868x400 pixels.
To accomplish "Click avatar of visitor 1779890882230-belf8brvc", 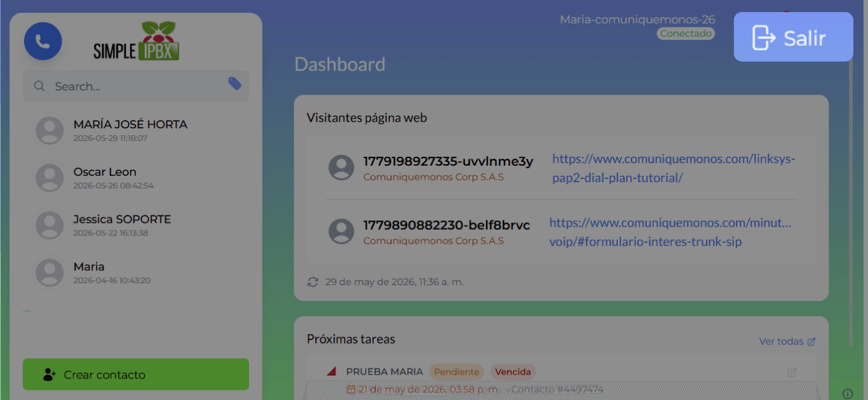I will coord(341,231).
